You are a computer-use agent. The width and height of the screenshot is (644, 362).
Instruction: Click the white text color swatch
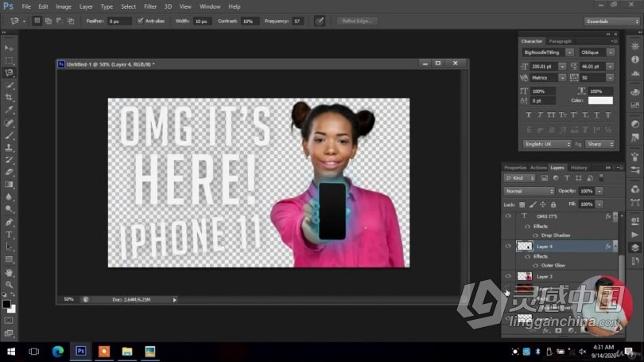[x=600, y=101]
